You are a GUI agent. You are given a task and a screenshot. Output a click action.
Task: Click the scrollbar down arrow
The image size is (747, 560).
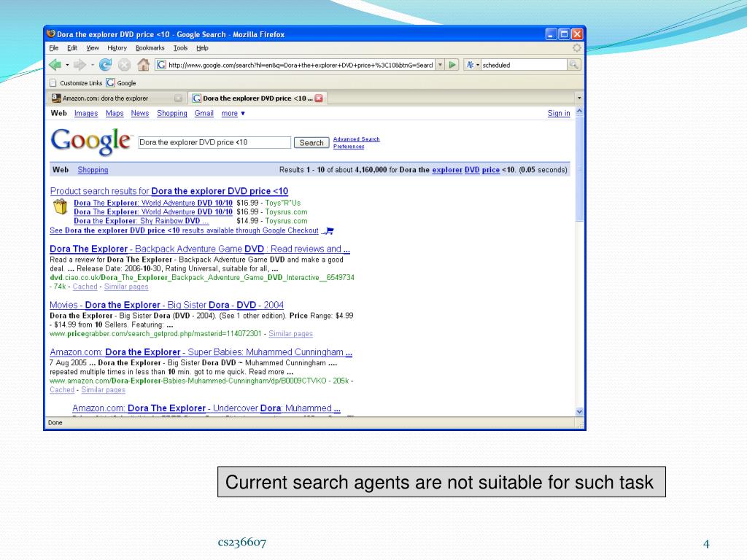579,412
